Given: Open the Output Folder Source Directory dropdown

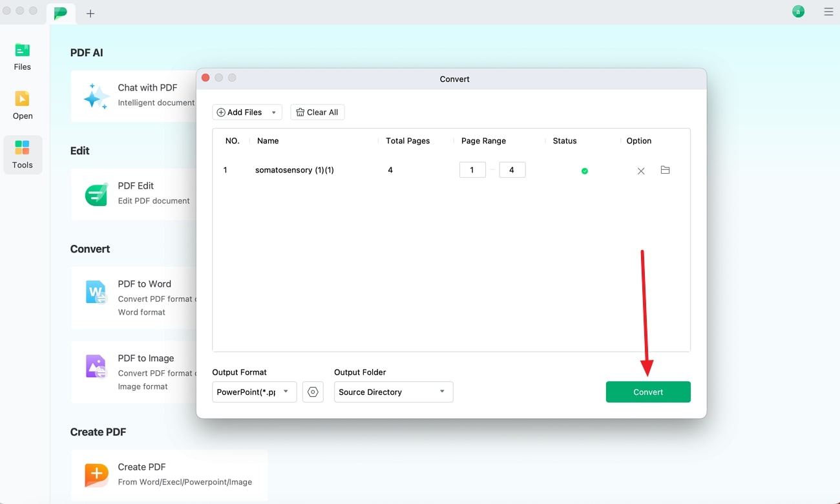Looking at the screenshot, I should pos(394,392).
